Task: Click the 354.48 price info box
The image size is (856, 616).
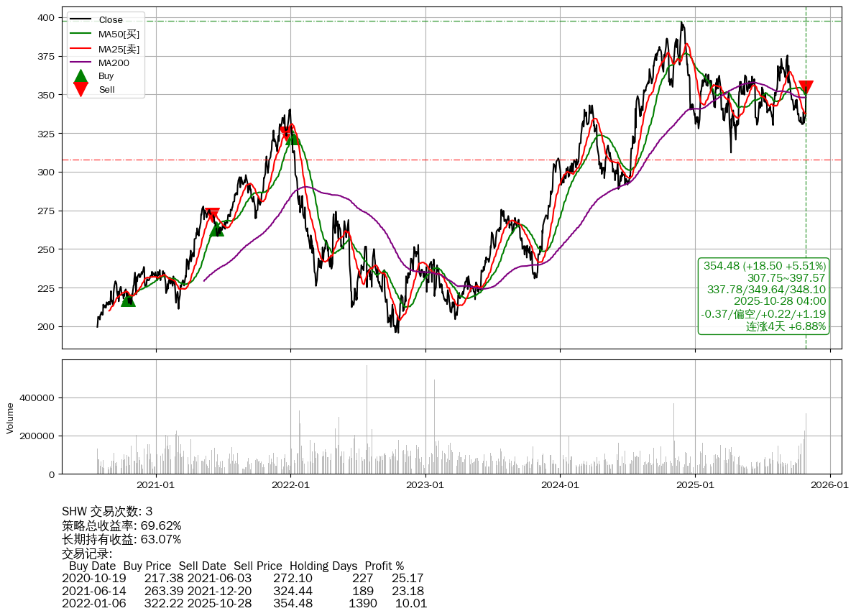Action: pos(763,296)
